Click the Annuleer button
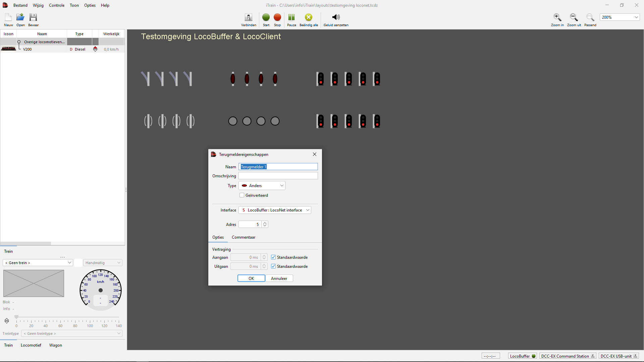 point(279,279)
